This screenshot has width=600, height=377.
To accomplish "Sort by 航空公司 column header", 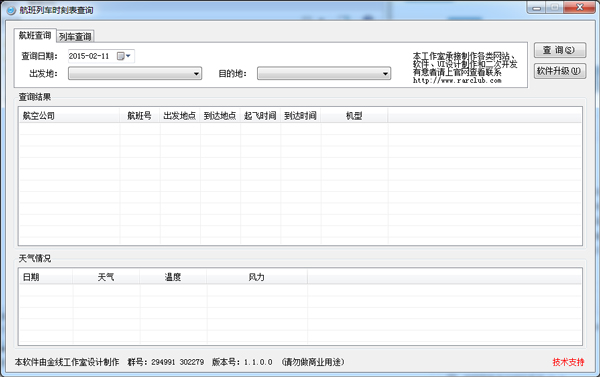I will pos(69,116).
